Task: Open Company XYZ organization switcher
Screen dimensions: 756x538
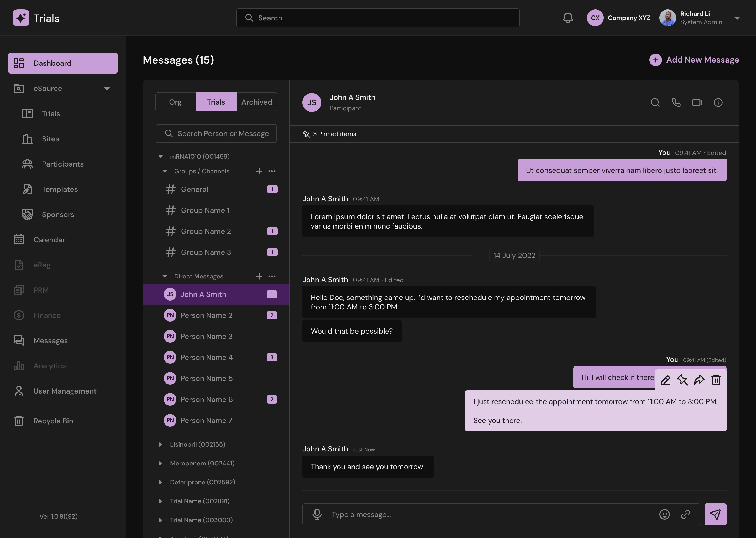Action: tap(618, 18)
